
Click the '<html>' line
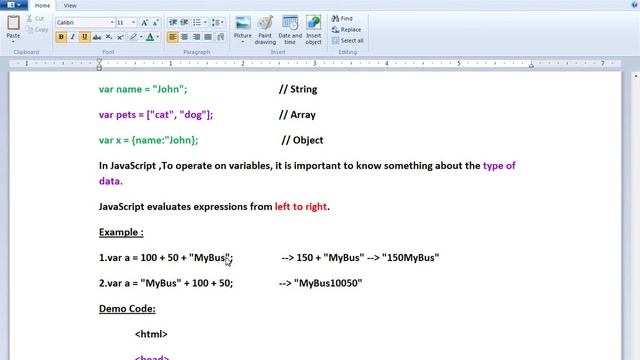(x=151, y=334)
